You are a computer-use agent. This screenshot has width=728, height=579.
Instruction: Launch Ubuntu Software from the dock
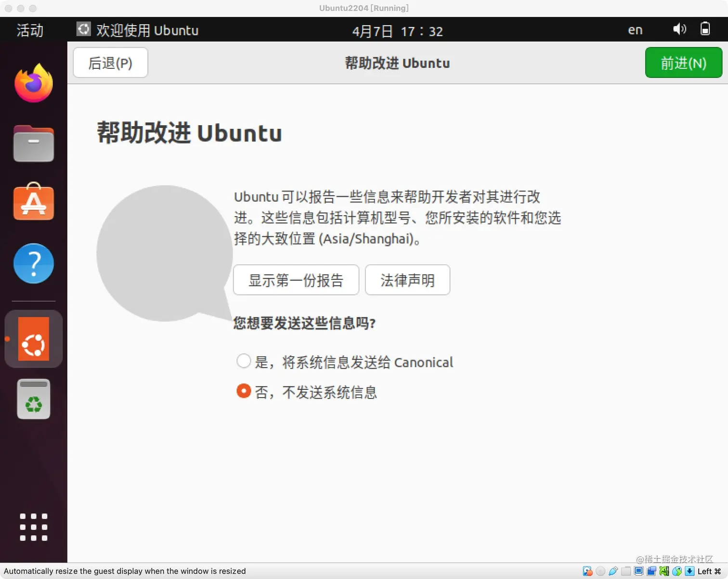[34, 202]
